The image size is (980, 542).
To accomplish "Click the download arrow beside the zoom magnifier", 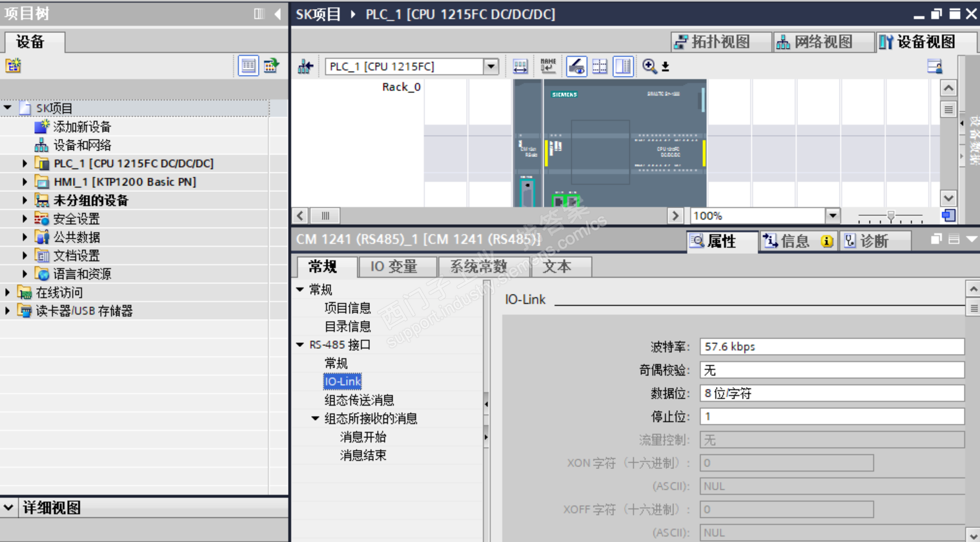I will (x=665, y=67).
